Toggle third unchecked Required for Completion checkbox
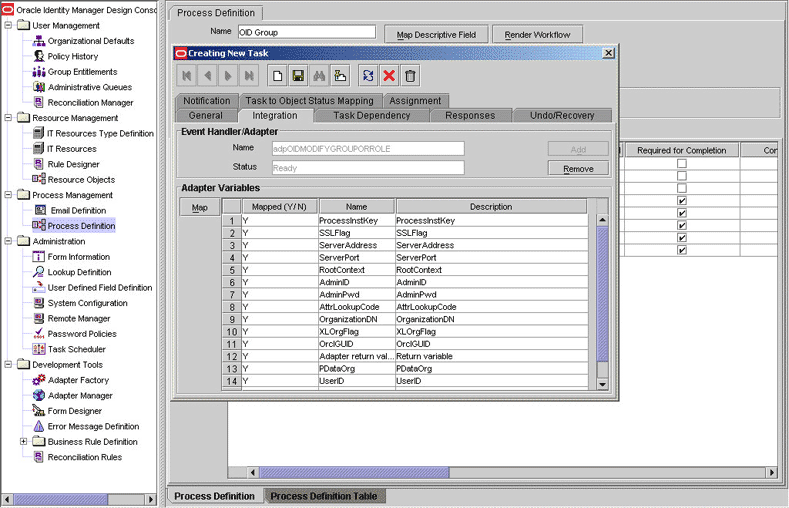 (x=682, y=188)
